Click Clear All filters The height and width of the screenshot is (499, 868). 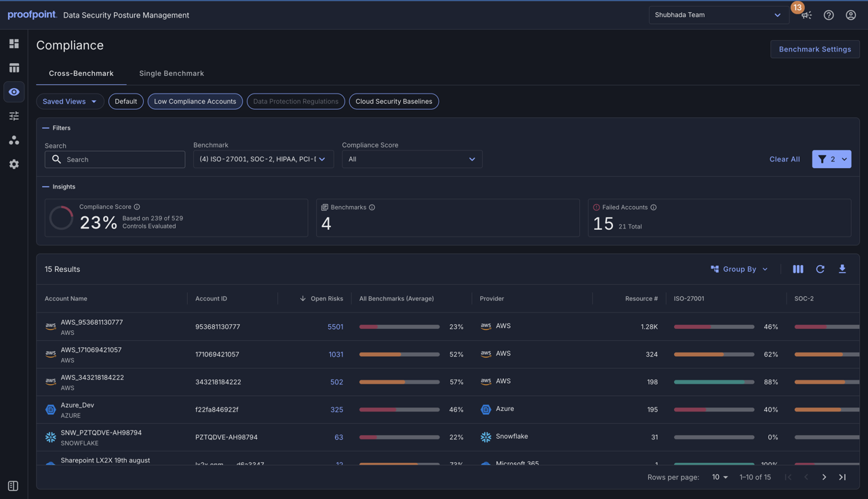coord(785,159)
